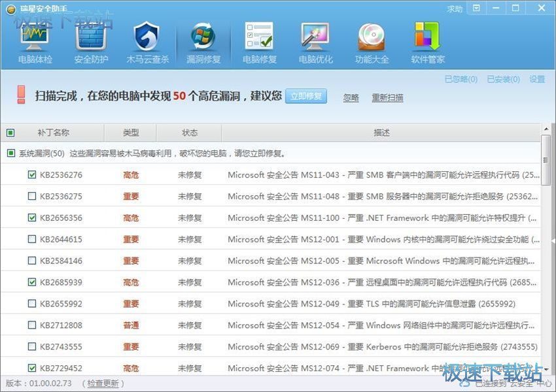This screenshot has height=392, width=556.
Task: Uncheck the KB2685939 patch checkbox
Action: click(x=32, y=282)
